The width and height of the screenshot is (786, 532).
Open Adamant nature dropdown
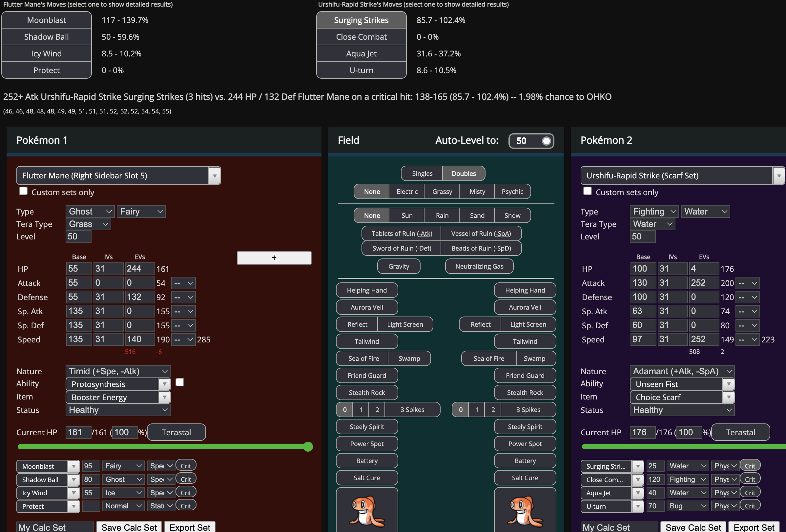click(682, 371)
